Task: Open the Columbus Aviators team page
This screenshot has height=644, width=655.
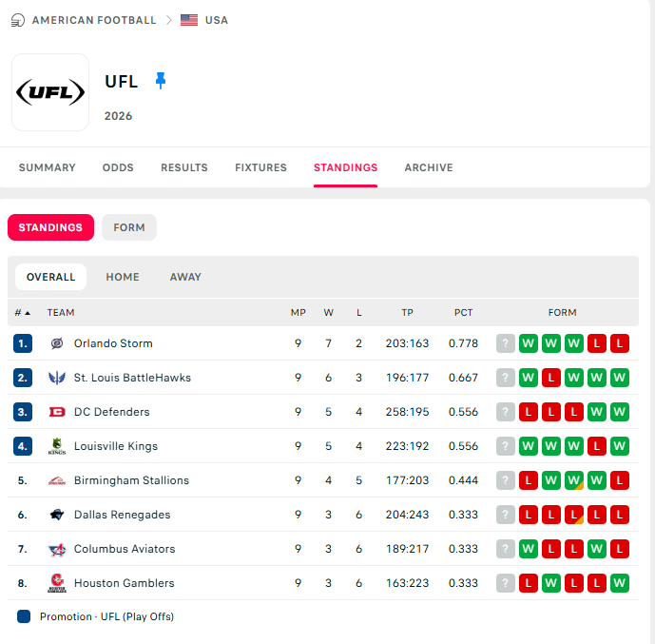Action: [125, 549]
